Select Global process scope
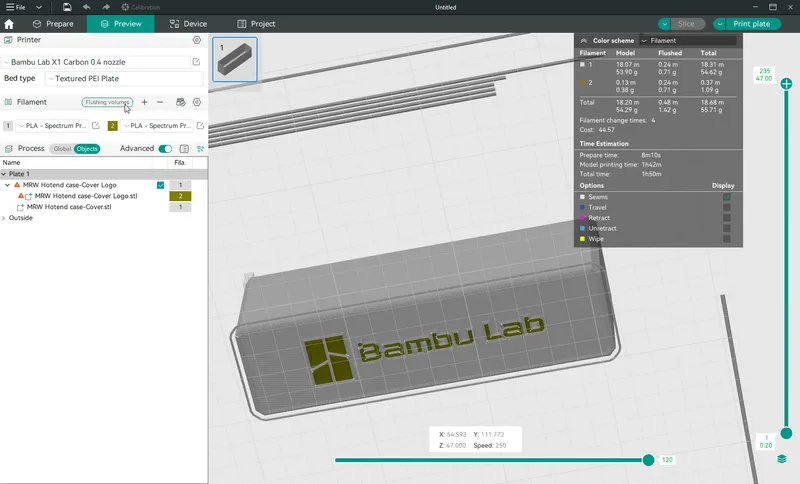The image size is (800, 484). [x=62, y=148]
